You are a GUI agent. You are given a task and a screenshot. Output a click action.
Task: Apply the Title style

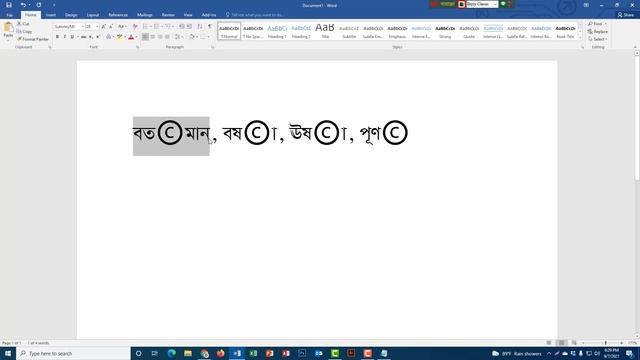click(325, 31)
